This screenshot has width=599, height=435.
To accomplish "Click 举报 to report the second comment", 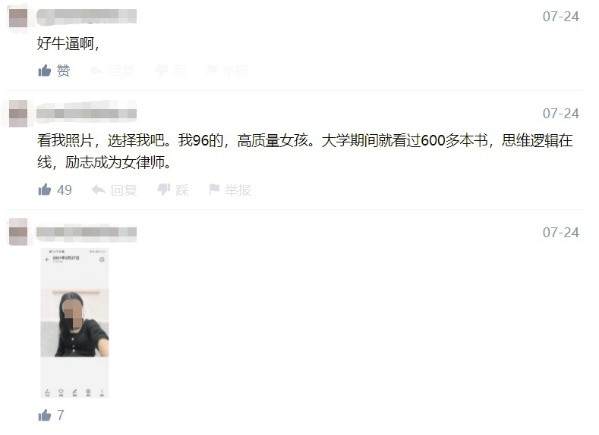I will click(x=237, y=190).
